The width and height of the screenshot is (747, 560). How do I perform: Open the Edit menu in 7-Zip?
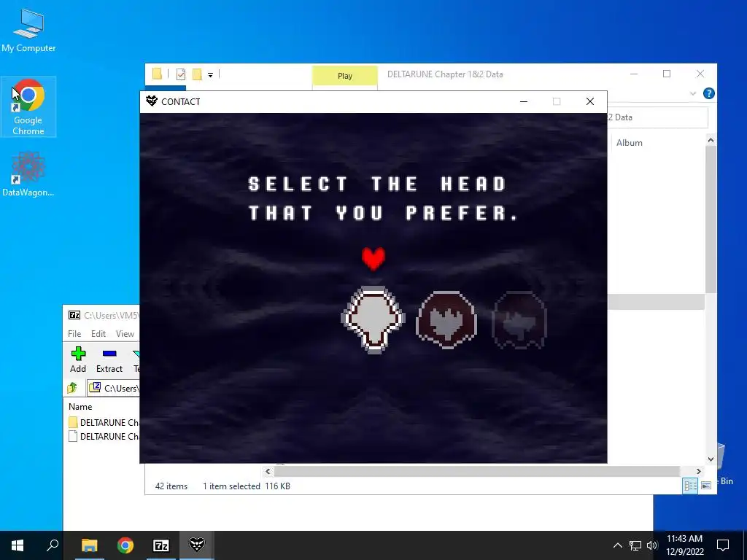click(x=98, y=334)
